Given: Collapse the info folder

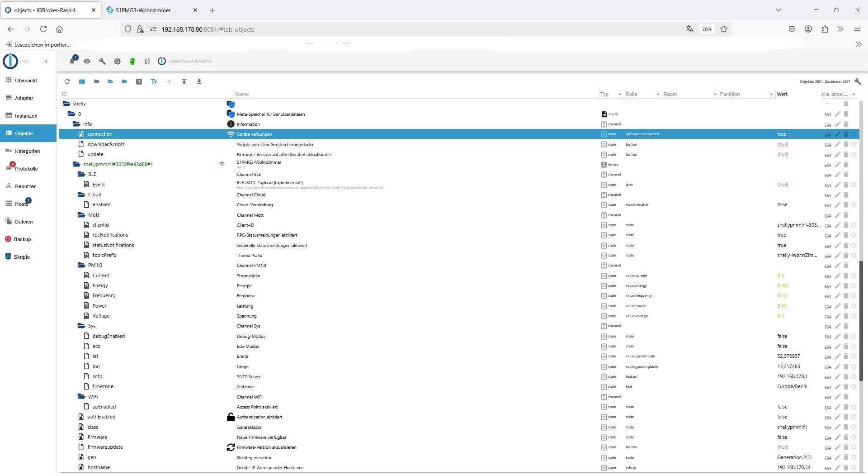Looking at the screenshot, I should tap(76, 124).
